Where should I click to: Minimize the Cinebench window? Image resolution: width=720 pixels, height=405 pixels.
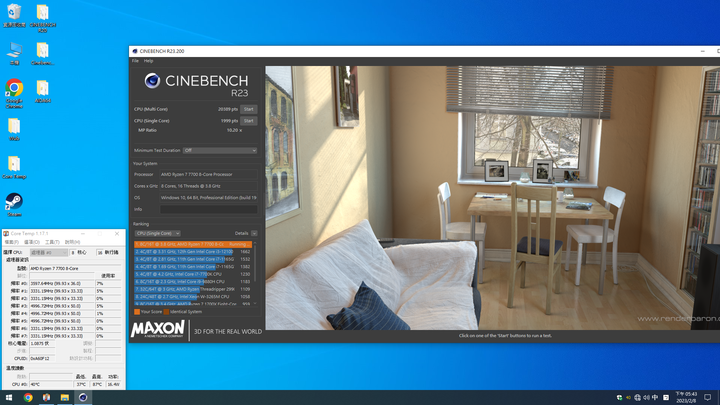tap(703, 51)
